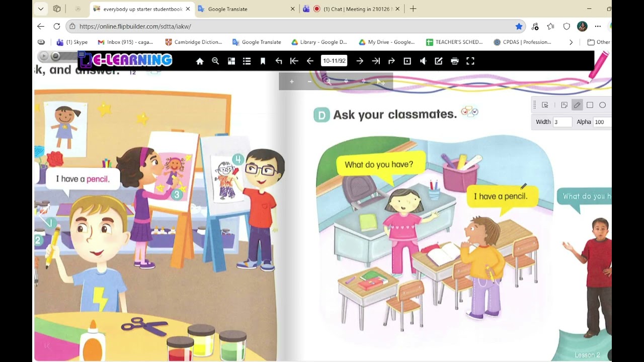Expand more bookmarks chevron
The image size is (644, 362).
(571, 42)
